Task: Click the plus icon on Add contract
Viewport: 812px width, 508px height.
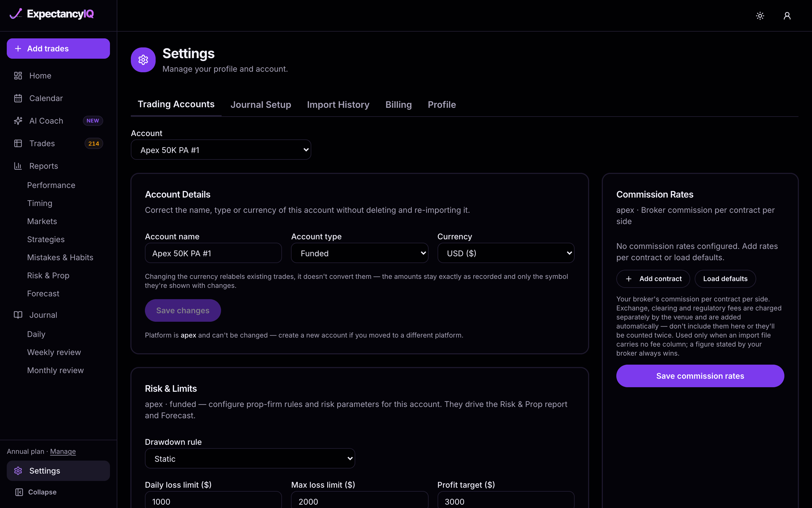Action: pyautogui.click(x=629, y=279)
